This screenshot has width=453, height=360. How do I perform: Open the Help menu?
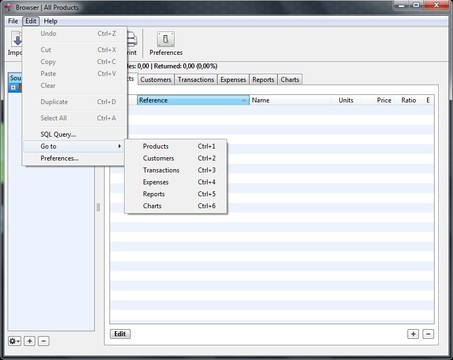tap(51, 21)
